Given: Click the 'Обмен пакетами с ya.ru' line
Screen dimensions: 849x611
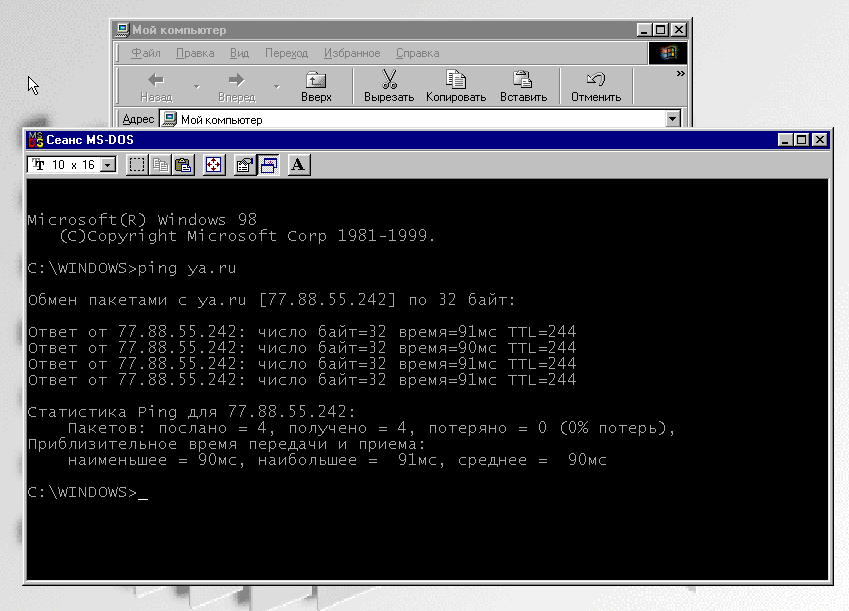Looking at the screenshot, I should [x=272, y=300].
